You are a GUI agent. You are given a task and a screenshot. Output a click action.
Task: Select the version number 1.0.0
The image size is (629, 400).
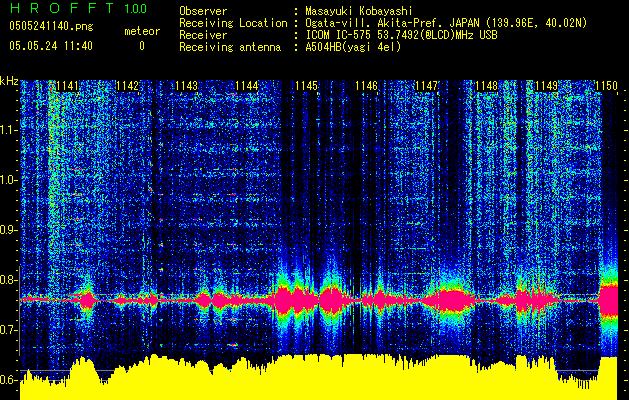point(135,8)
